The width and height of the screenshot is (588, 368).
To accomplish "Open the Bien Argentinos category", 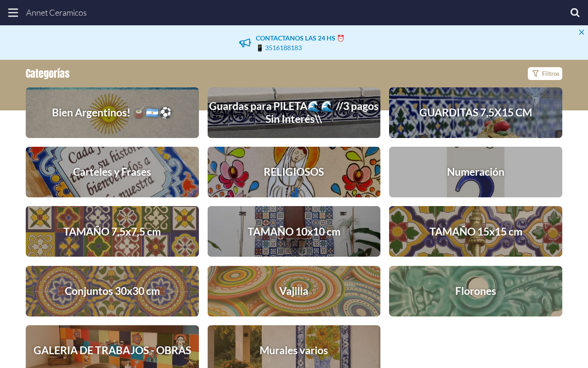I will (x=112, y=113).
